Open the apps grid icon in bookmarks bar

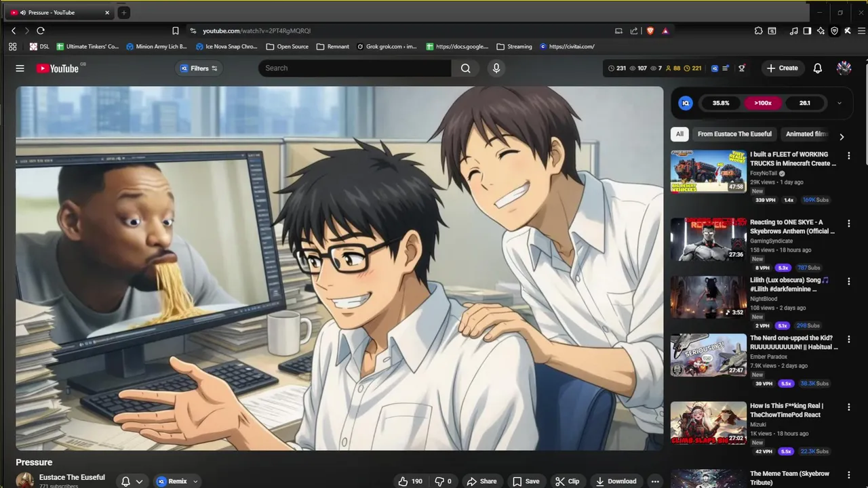pos(12,47)
